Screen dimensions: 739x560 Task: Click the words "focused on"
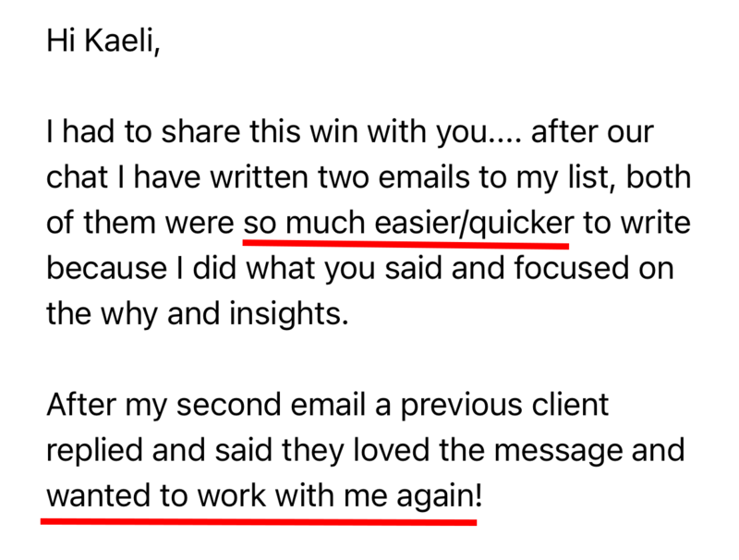[593, 268]
